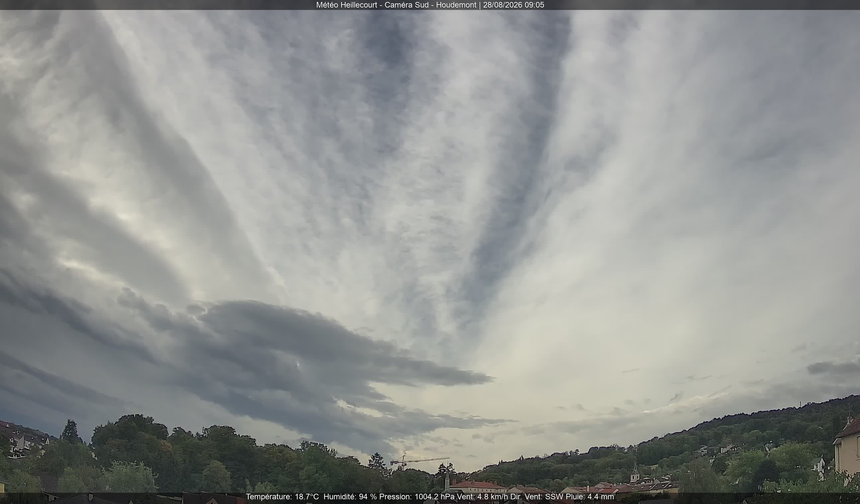Click the red-roofed building at the bottom
This screenshot has width=860, height=504.
pyautogui.click(x=478, y=487)
